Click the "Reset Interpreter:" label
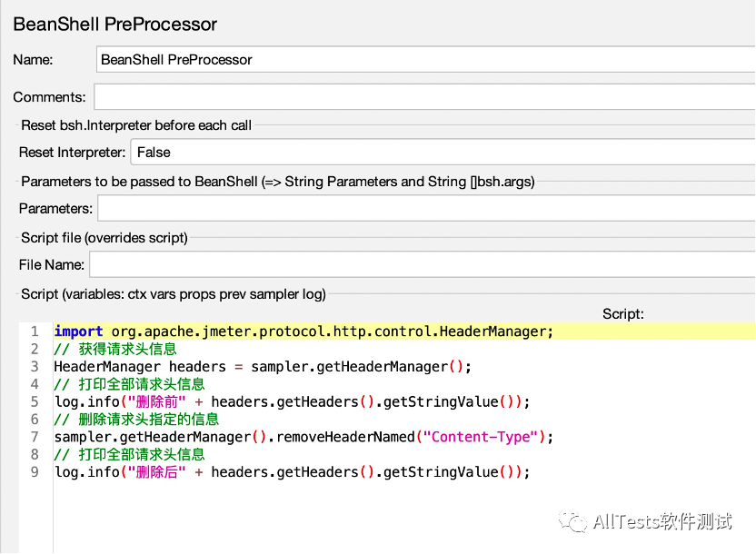Viewport: 756px width, 554px height. point(72,153)
